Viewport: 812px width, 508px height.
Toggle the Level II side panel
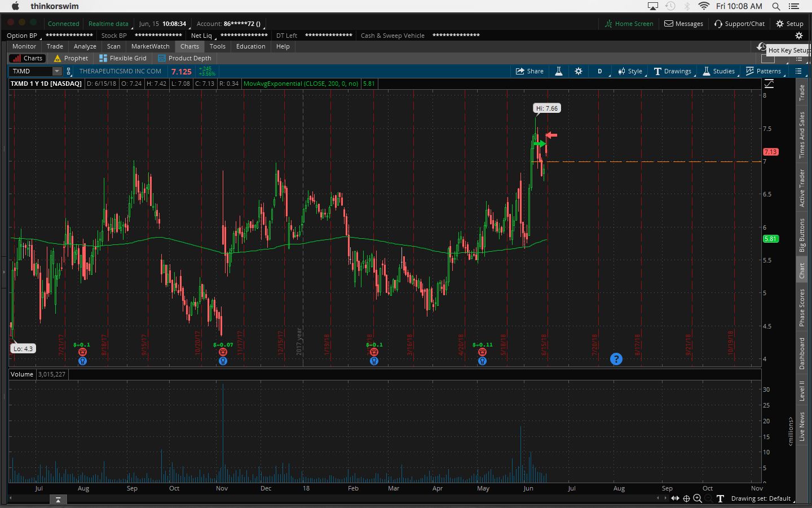point(802,391)
